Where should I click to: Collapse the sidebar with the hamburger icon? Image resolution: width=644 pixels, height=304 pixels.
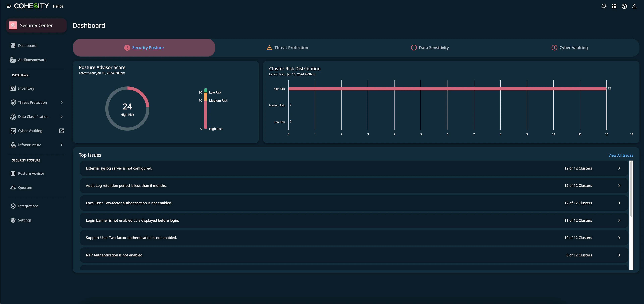click(9, 6)
